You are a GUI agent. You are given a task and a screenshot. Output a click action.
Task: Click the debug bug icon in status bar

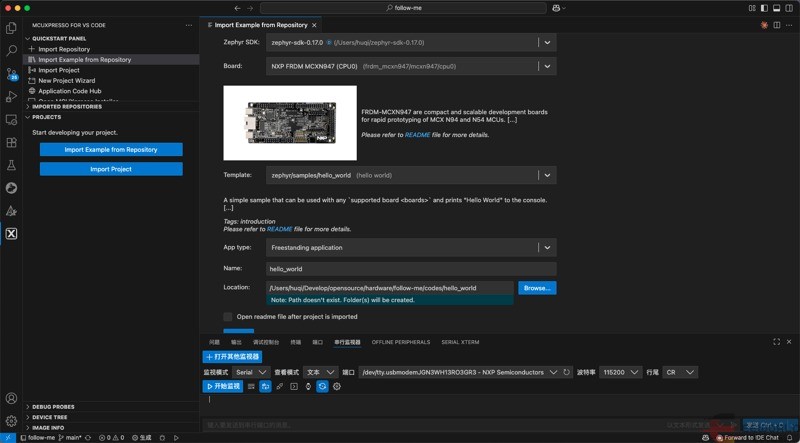162,438
